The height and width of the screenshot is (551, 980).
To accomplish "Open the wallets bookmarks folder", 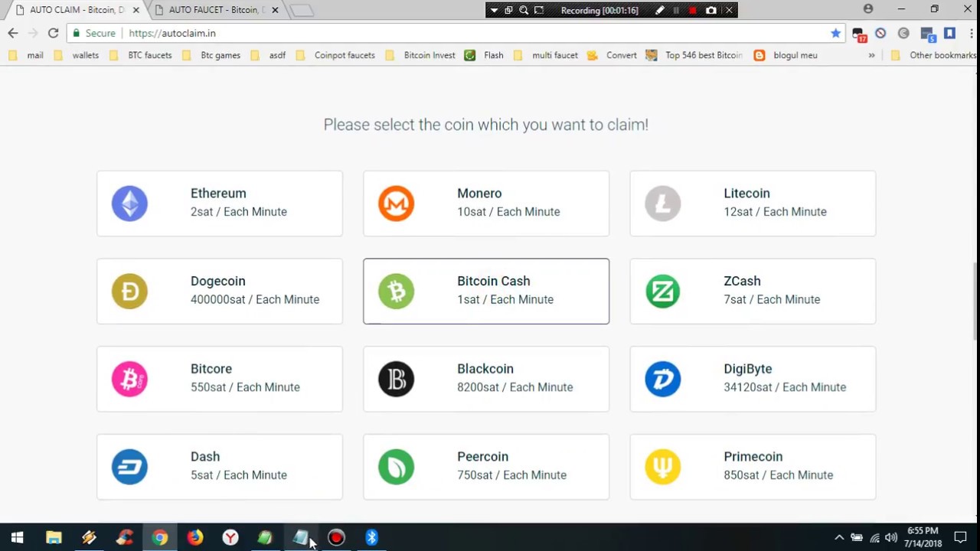I will [x=75, y=55].
